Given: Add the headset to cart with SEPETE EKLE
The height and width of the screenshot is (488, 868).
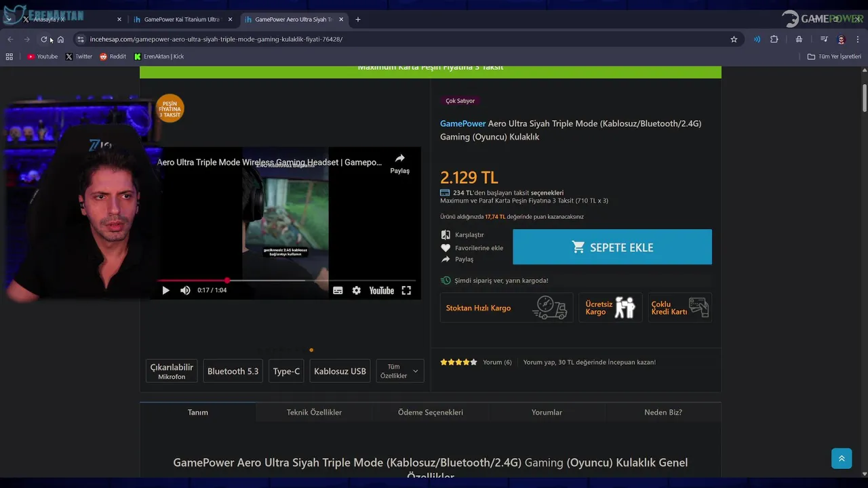Looking at the screenshot, I should coord(612,247).
